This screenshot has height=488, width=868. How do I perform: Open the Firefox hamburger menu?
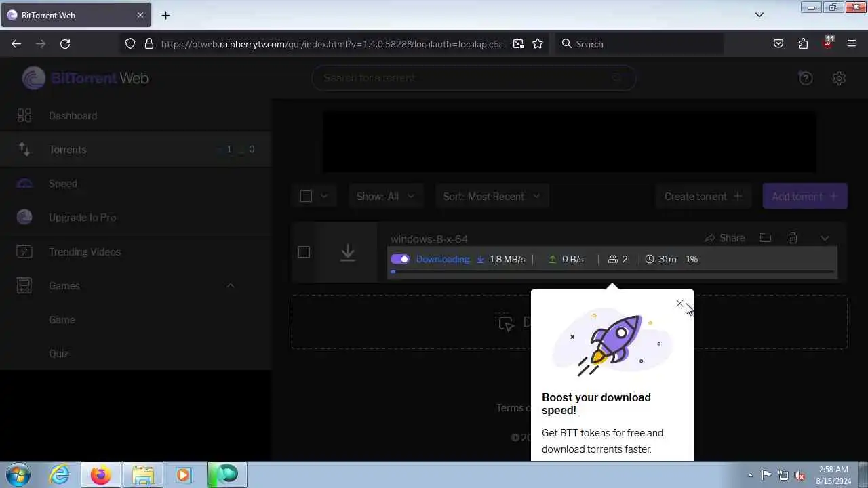(852, 43)
